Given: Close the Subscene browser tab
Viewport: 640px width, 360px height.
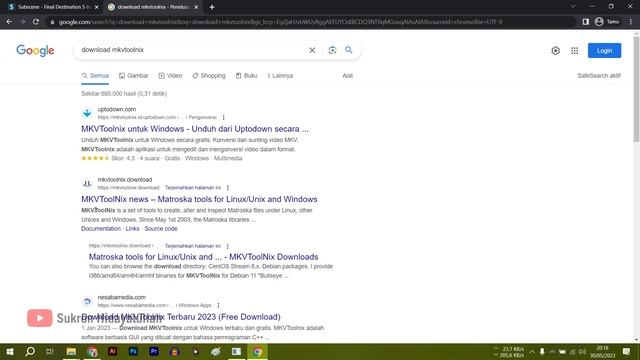Looking at the screenshot, I should 96,7.
